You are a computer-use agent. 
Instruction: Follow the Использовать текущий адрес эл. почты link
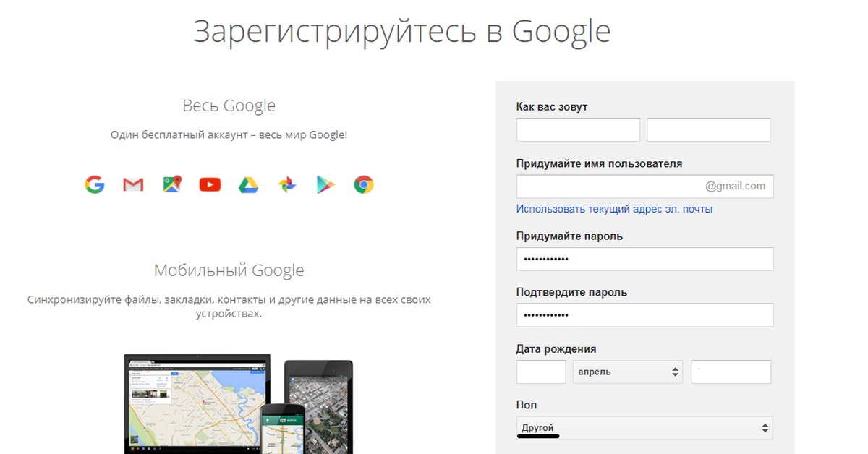[614, 209]
